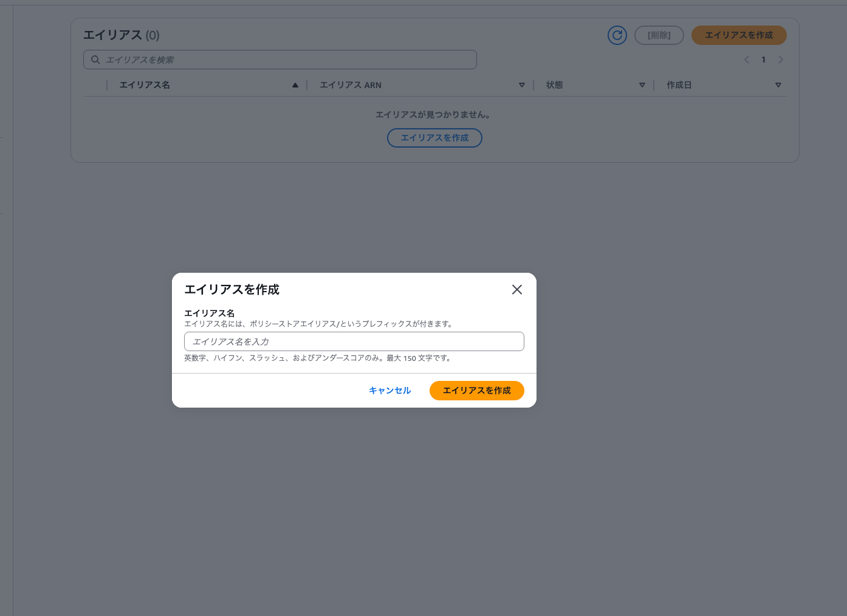
Task: Go to previous page arrow in pagination
Action: click(x=747, y=60)
